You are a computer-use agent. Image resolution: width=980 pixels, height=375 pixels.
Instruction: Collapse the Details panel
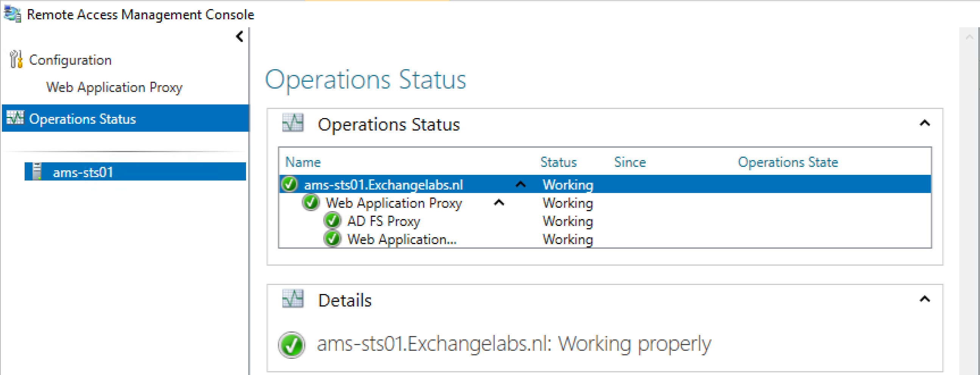point(924,299)
